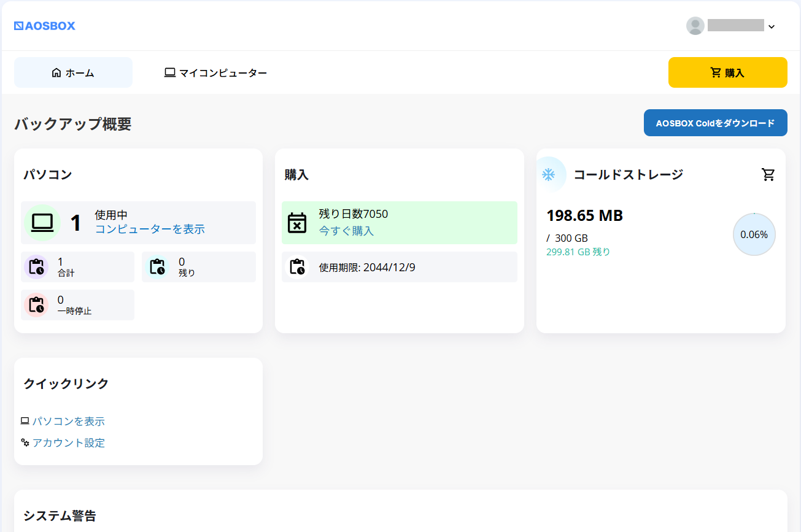Viewport: 801px width, 532px height.
Task: Follow the 今すぐ購入 link
Action: pyautogui.click(x=346, y=231)
